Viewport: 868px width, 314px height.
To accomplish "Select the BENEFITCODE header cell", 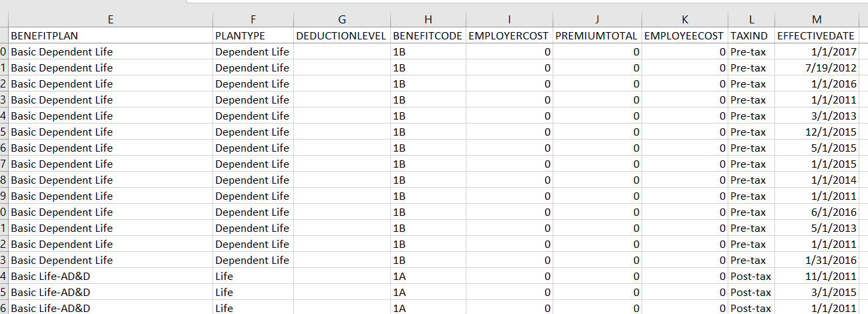I will click(428, 35).
